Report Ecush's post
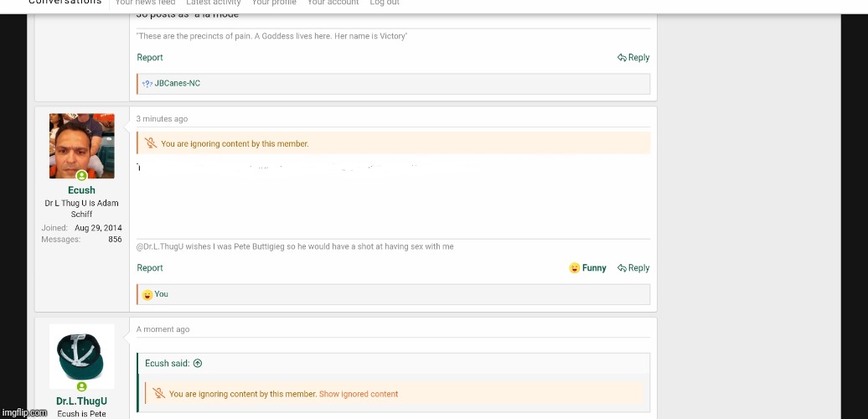The width and height of the screenshot is (868, 419). click(150, 268)
